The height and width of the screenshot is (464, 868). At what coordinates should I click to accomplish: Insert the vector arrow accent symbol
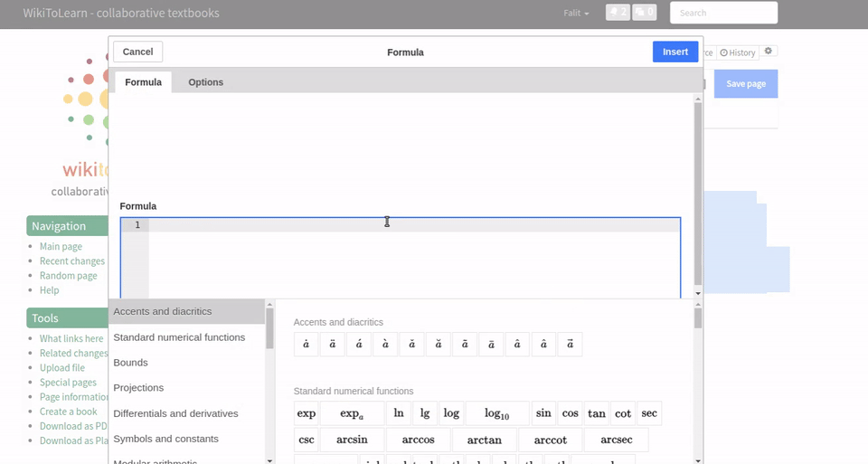570,344
